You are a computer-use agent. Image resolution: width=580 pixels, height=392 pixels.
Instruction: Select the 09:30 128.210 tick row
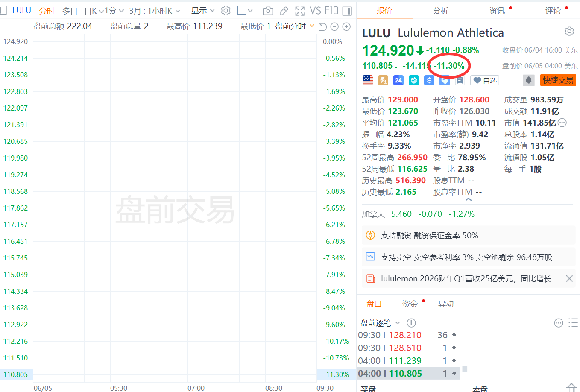tap(409, 335)
